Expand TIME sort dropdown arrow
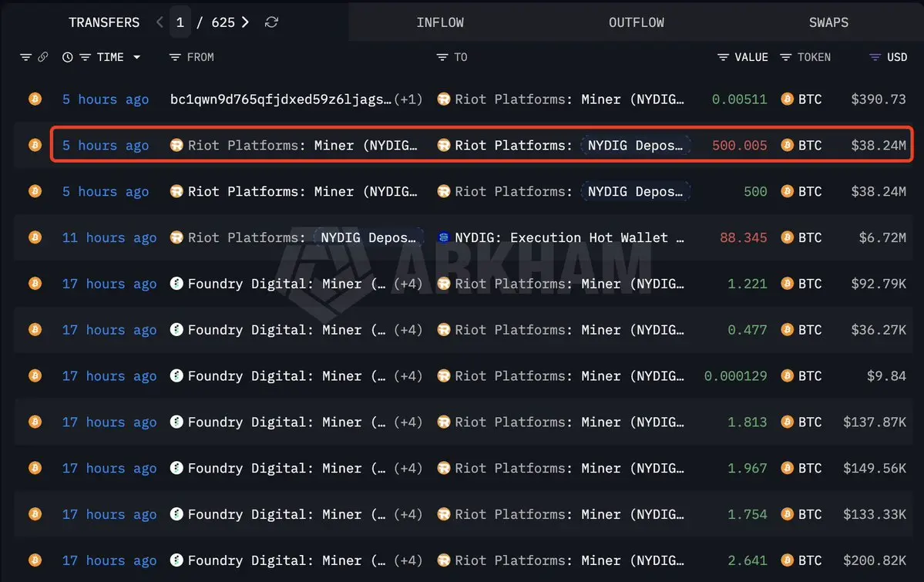Viewport: 924px width, 582px height. [x=136, y=57]
